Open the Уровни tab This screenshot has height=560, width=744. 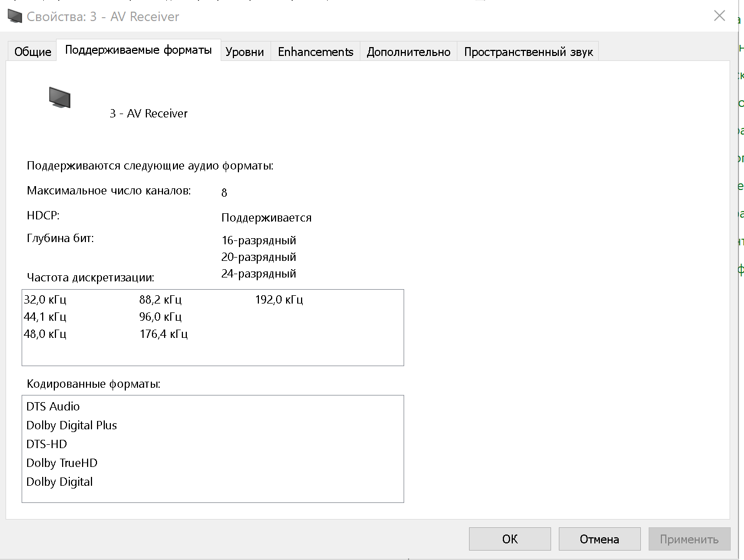click(244, 52)
